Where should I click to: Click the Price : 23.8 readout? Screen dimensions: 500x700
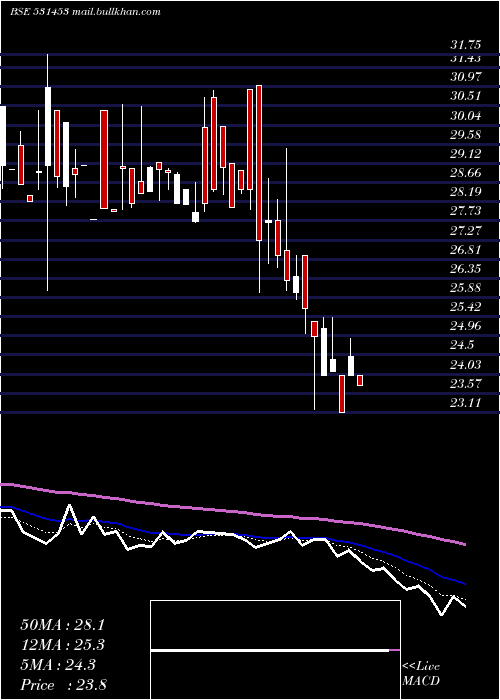pos(63,685)
